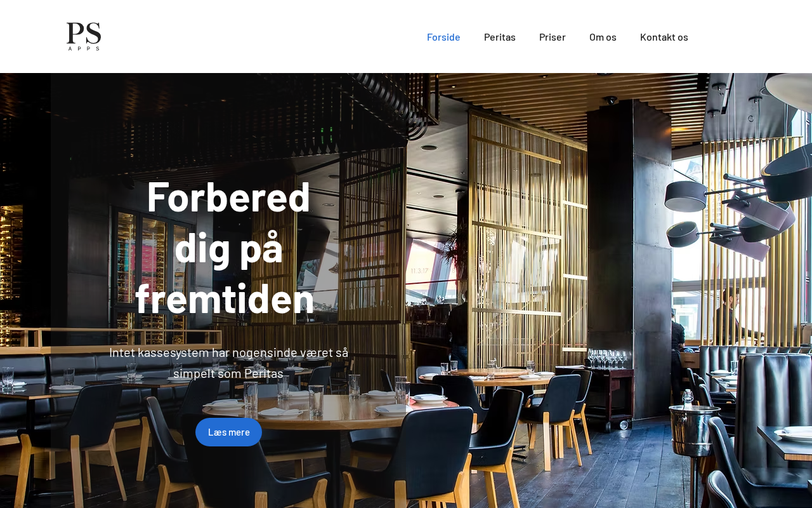Viewport: 812px width, 508px height.
Task: Click the subtitle starting "Intet kassesystem"
Action: point(228,352)
